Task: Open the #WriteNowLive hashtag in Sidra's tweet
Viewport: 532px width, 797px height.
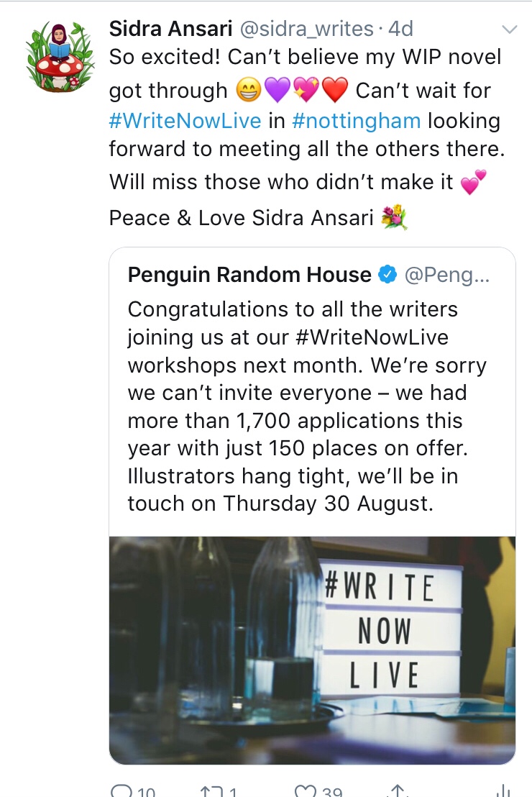Action: click(185, 120)
